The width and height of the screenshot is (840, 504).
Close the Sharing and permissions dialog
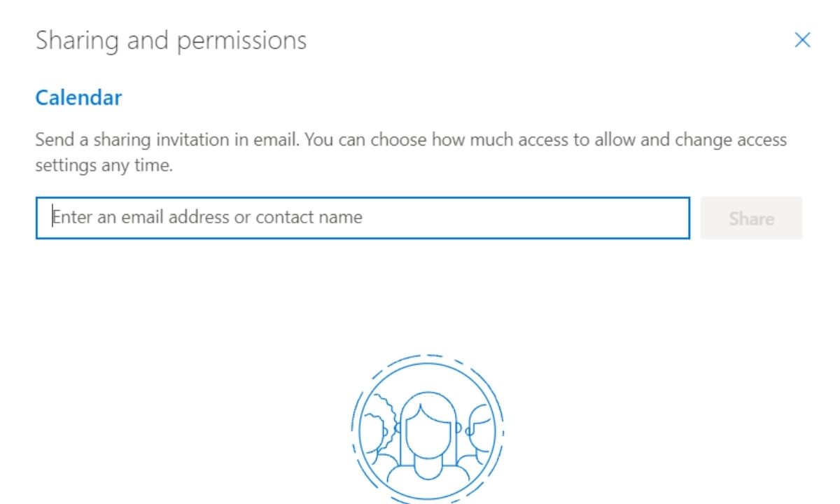(802, 41)
